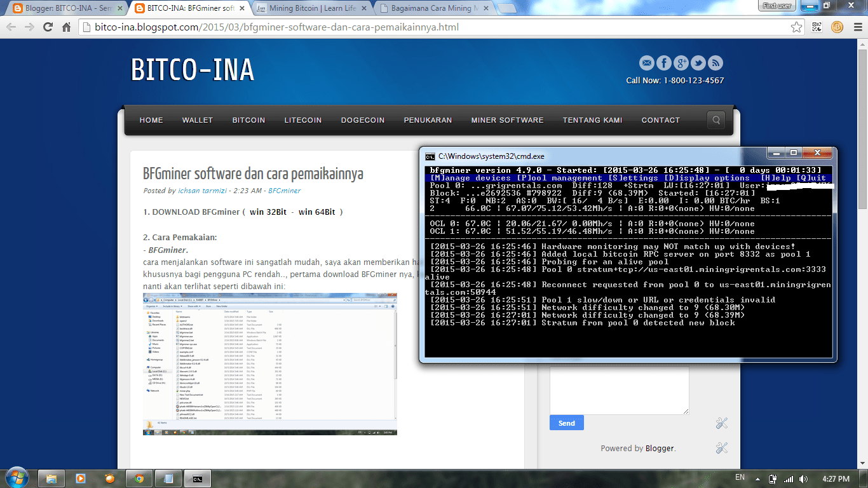This screenshot has height=488, width=868.
Task: Open the LITECOIN menu item
Action: point(303,120)
